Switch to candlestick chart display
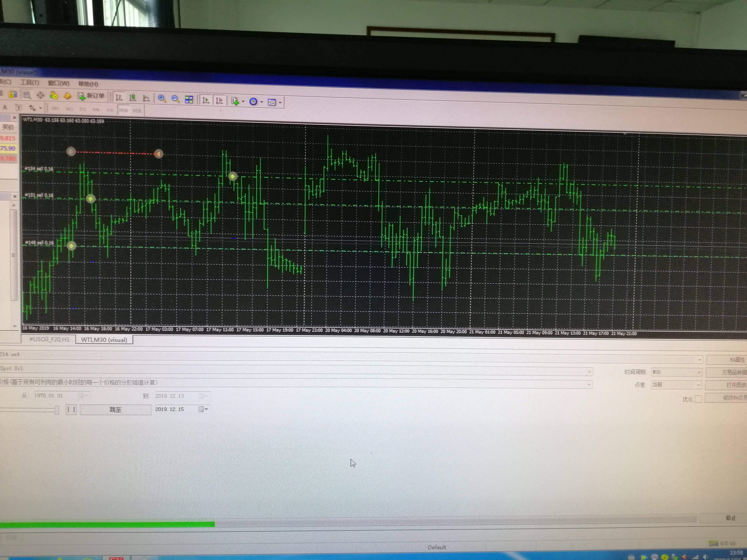This screenshot has width=747, height=560. [x=132, y=98]
